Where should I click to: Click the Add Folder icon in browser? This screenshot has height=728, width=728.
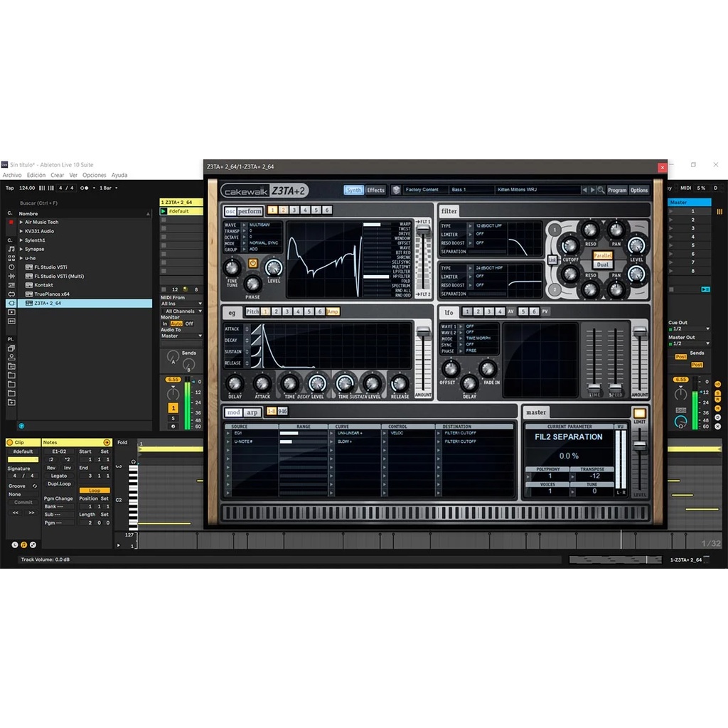coord(11,402)
